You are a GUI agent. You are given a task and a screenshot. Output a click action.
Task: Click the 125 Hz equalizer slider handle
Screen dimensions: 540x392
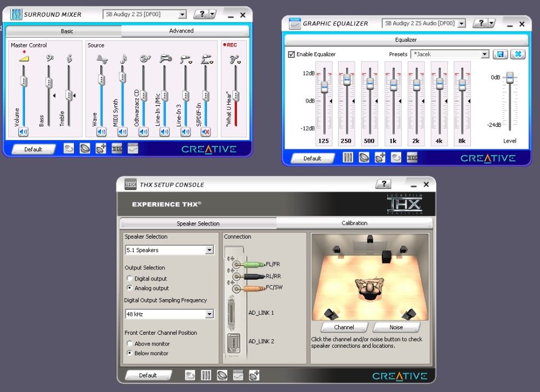coord(324,86)
